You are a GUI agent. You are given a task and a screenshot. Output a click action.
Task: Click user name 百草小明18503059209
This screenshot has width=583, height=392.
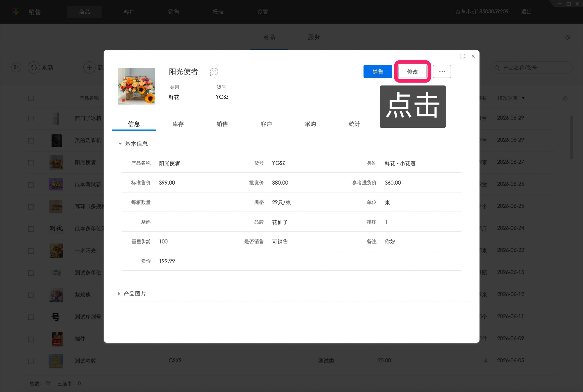click(482, 12)
